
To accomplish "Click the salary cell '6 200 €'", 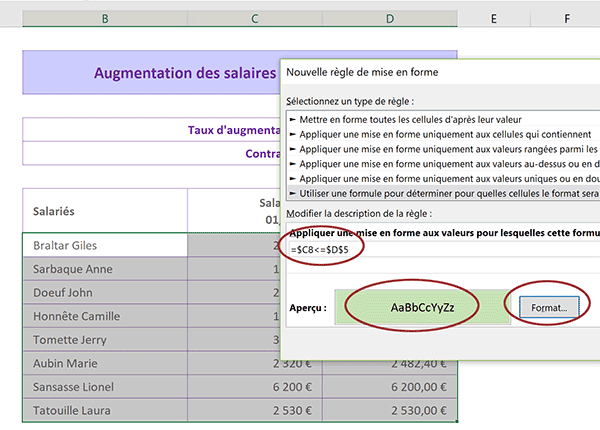I will [x=255, y=387].
